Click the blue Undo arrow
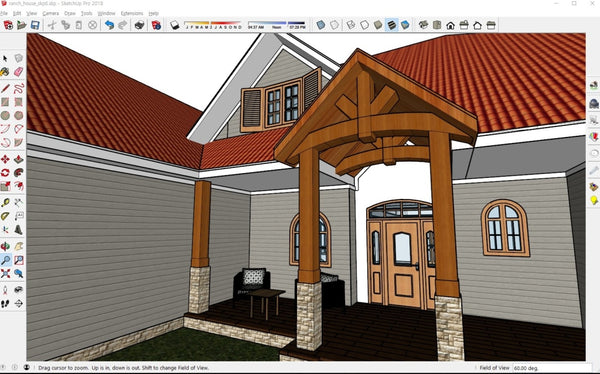The image size is (600, 374). pos(109,25)
